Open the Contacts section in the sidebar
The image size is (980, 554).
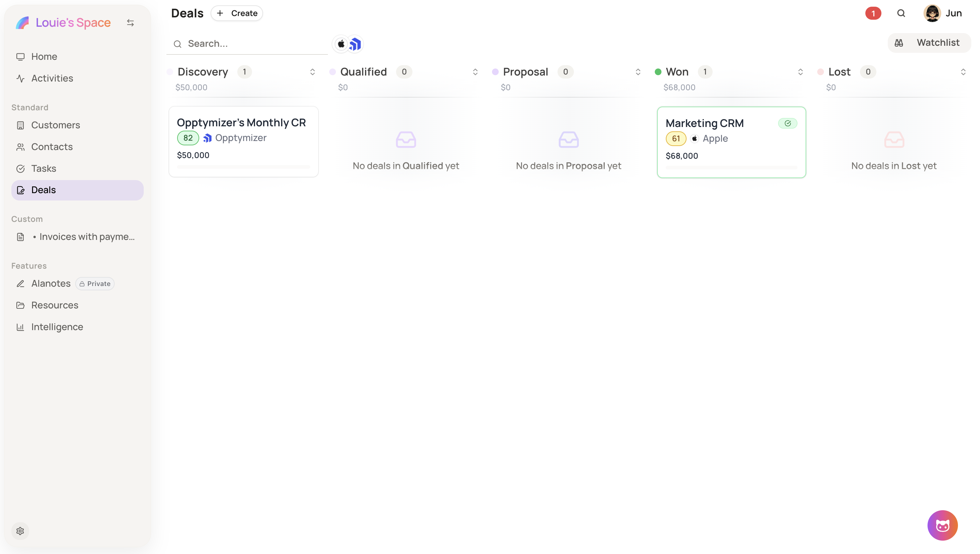52,146
